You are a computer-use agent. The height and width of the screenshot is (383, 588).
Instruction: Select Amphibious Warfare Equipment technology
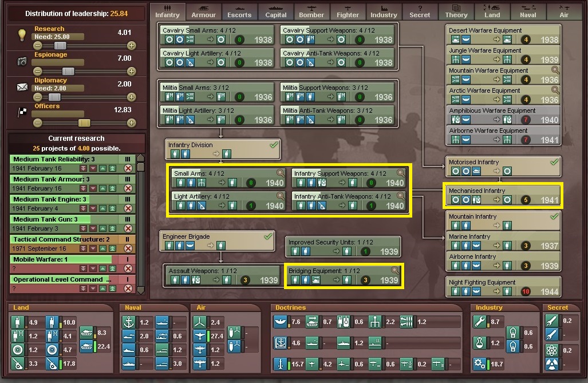pyautogui.click(x=503, y=115)
